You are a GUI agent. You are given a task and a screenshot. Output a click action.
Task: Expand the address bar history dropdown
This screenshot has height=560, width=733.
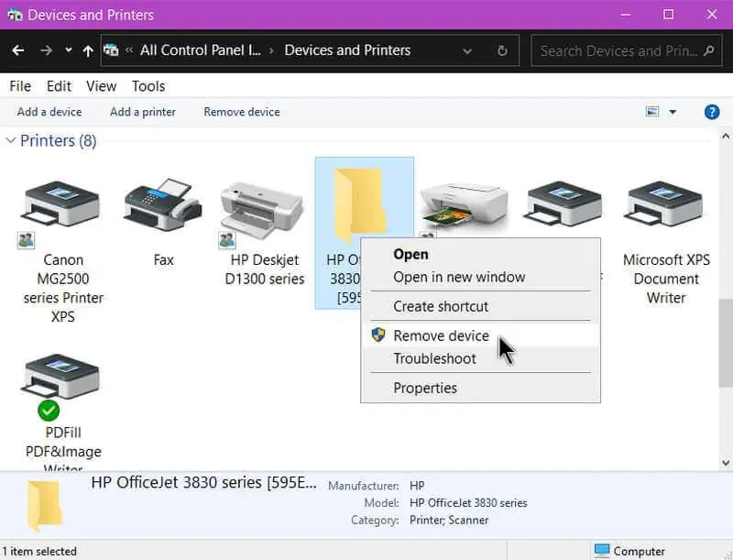pyautogui.click(x=467, y=51)
